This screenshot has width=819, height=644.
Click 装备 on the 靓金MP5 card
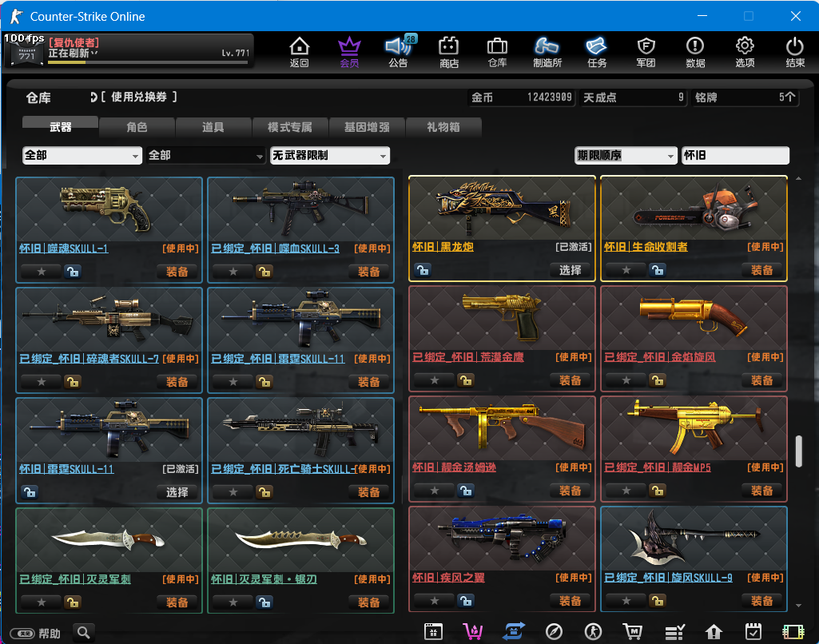pyautogui.click(x=762, y=491)
